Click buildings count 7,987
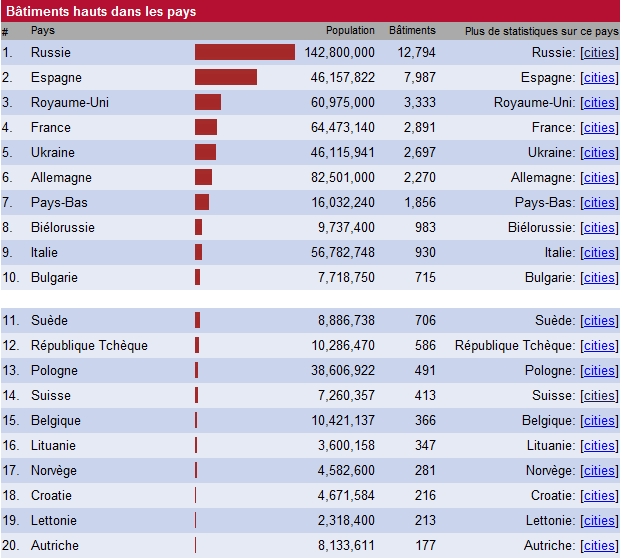Screen dimensions: 622x559 pos(420,77)
